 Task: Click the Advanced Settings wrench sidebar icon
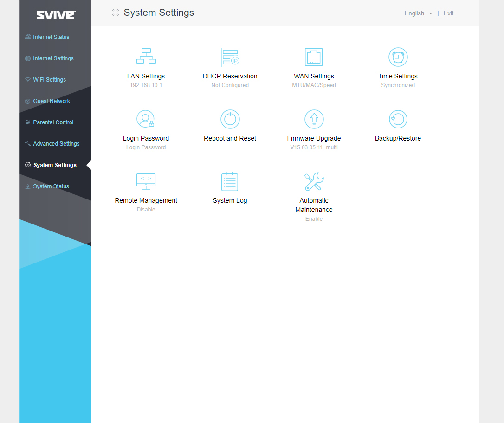tap(28, 143)
